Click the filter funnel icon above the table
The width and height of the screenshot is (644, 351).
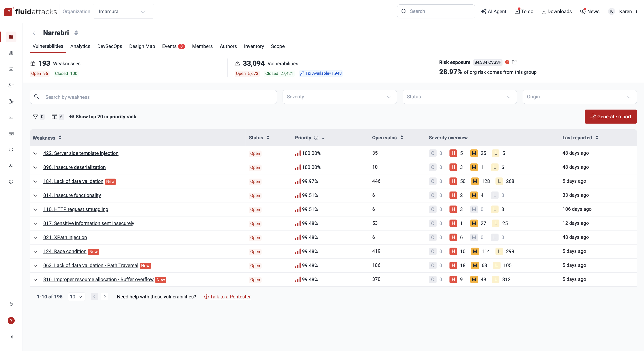(35, 117)
